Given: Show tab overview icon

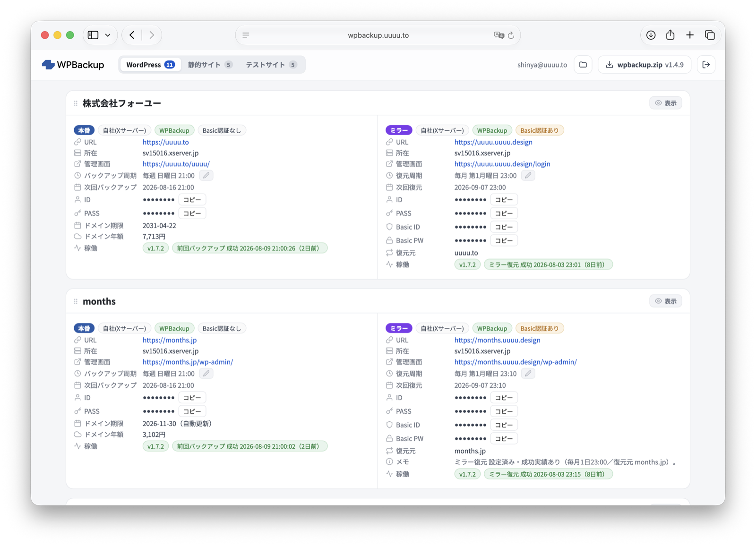Looking at the screenshot, I should (710, 35).
